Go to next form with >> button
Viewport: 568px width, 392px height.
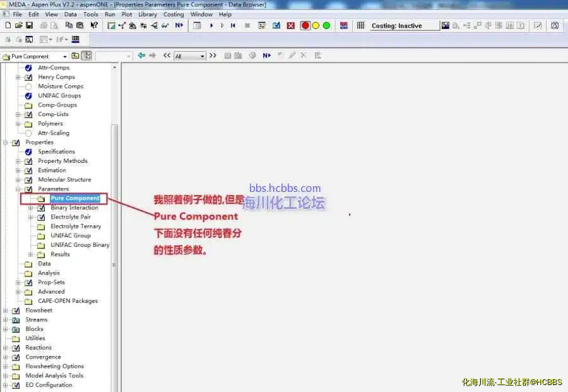[x=213, y=56]
